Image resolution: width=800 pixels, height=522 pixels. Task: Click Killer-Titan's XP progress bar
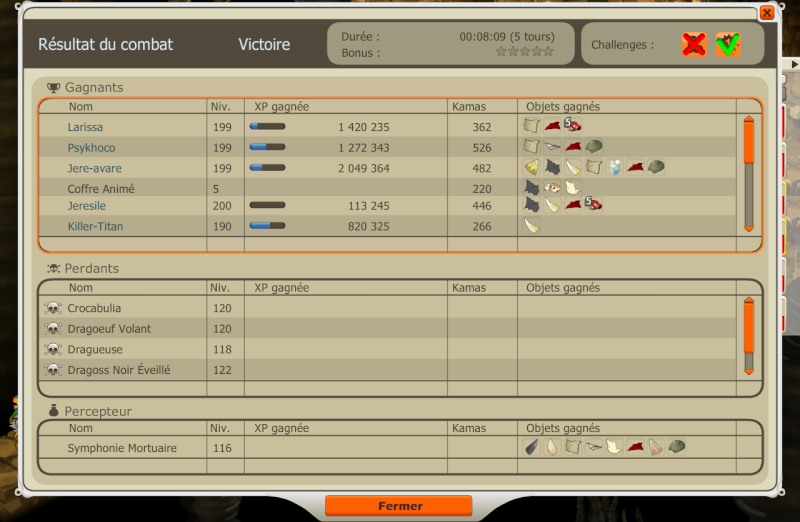coord(267,226)
